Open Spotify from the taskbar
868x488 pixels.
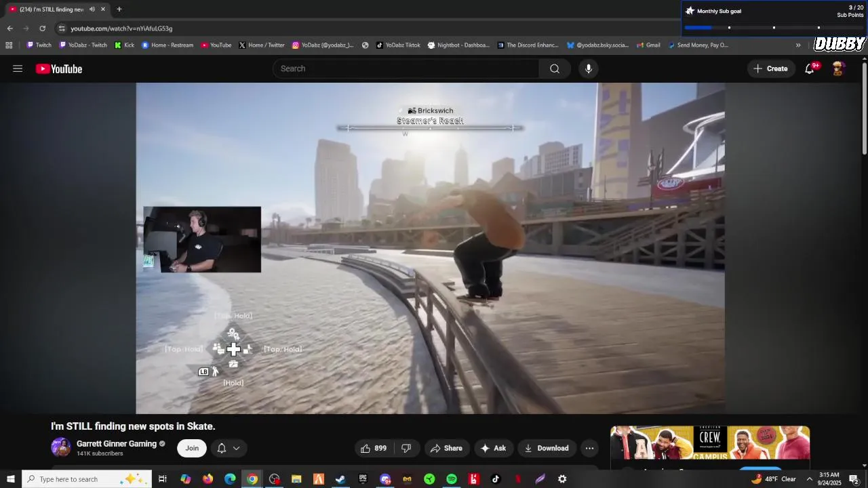452,479
